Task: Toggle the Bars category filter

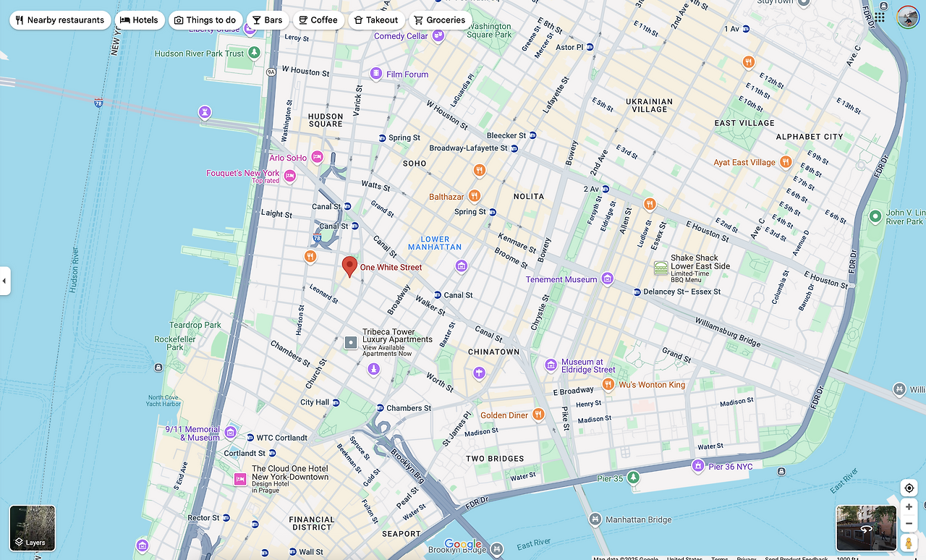Action: (267, 20)
